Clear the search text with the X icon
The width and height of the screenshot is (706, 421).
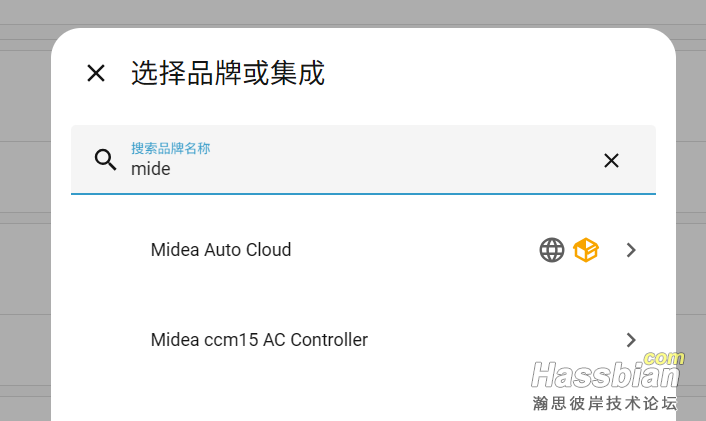tap(611, 160)
